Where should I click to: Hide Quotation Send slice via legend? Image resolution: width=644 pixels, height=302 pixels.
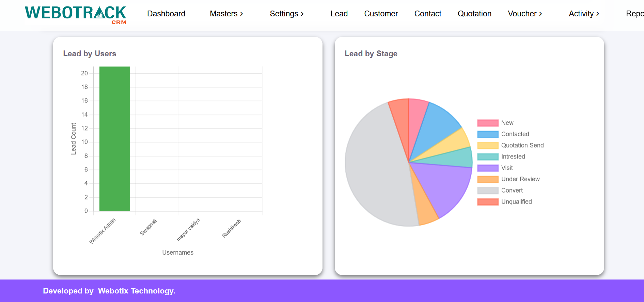tap(488, 146)
